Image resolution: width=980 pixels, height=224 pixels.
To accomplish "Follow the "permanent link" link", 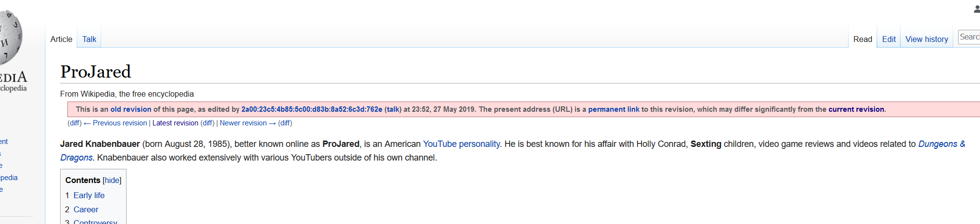I will click(x=614, y=109).
